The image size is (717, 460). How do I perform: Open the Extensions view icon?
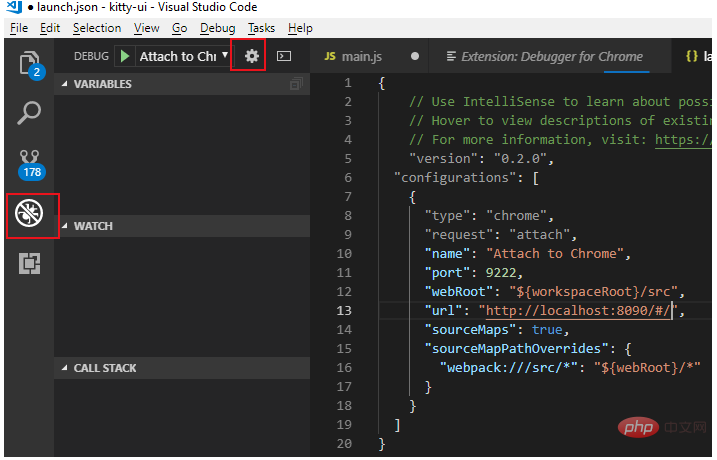29,265
